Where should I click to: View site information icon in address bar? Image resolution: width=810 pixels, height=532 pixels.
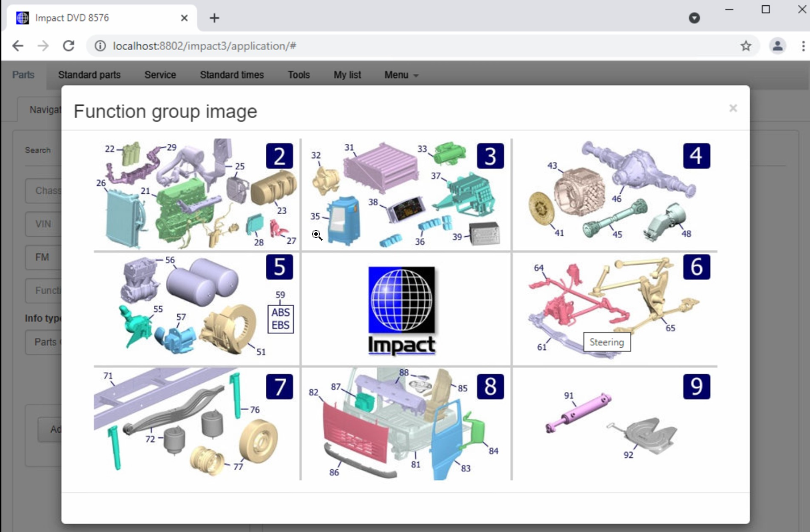coord(100,46)
